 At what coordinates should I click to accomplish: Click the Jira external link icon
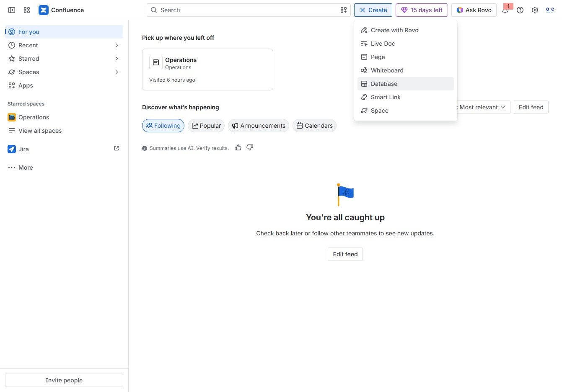click(117, 148)
